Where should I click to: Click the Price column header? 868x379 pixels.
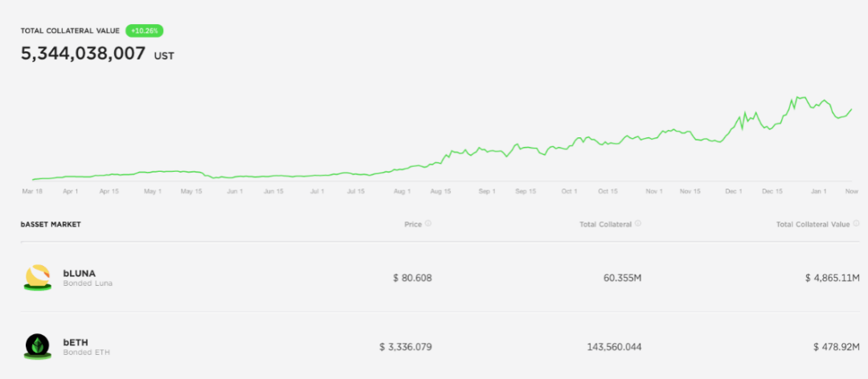pos(413,225)
